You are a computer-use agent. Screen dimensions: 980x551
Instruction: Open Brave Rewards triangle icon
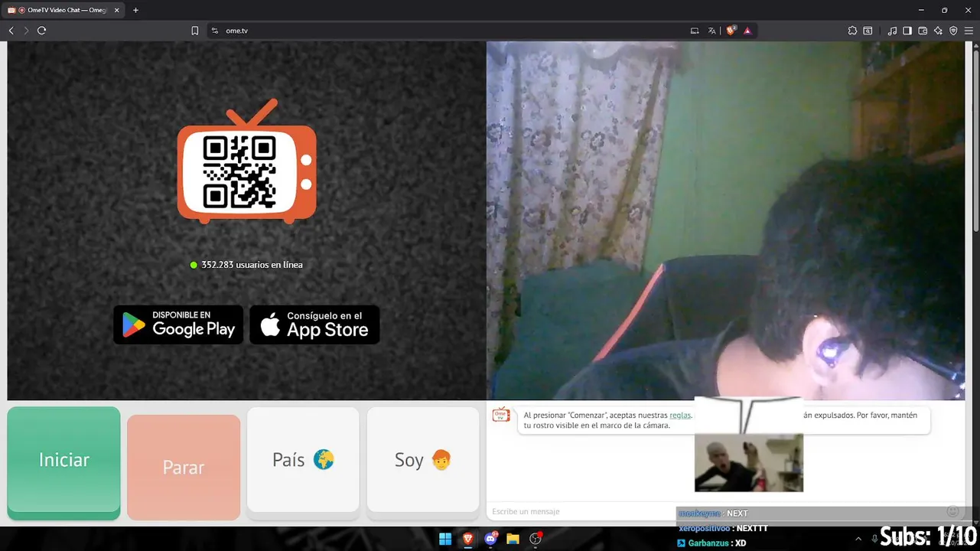coord(747,31)
